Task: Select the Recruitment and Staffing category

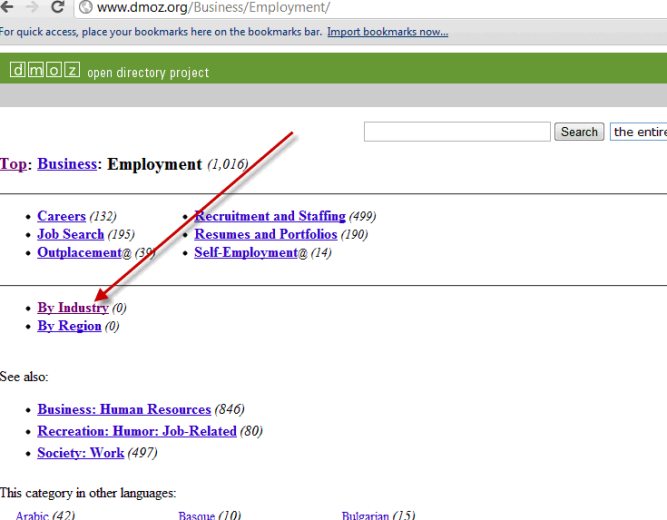Action: 270,216
